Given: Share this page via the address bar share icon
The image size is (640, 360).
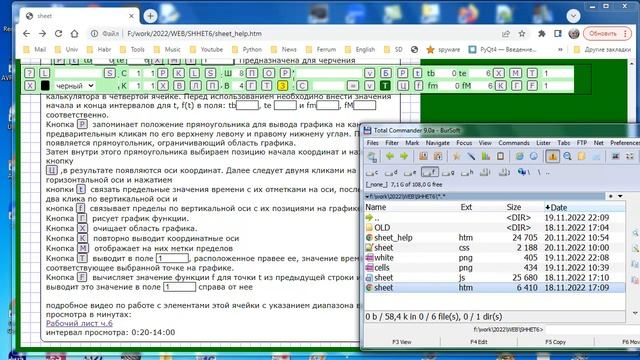Looking at the screenshot, I should point(506,34).
